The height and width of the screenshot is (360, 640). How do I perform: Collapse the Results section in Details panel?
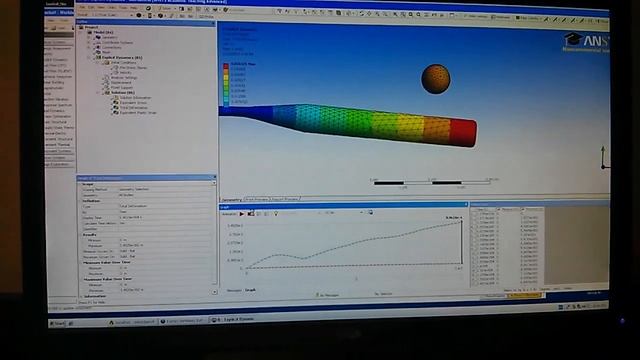[80, 235]
